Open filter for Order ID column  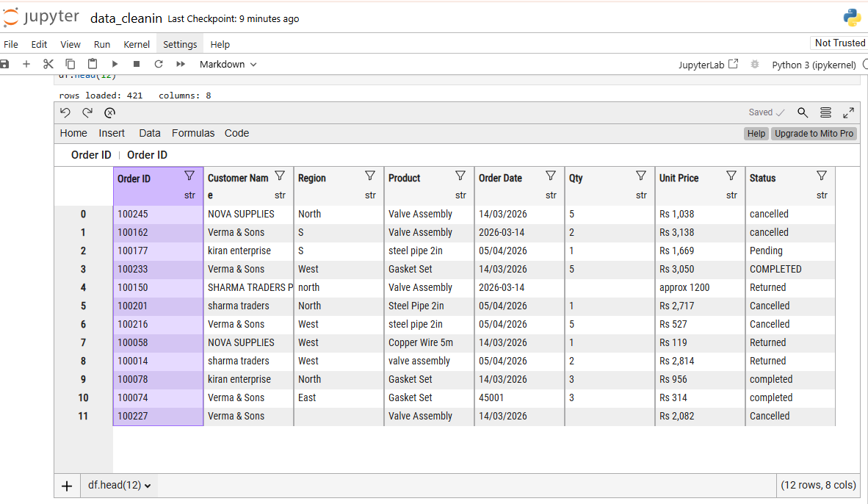[x=189, y=176]
